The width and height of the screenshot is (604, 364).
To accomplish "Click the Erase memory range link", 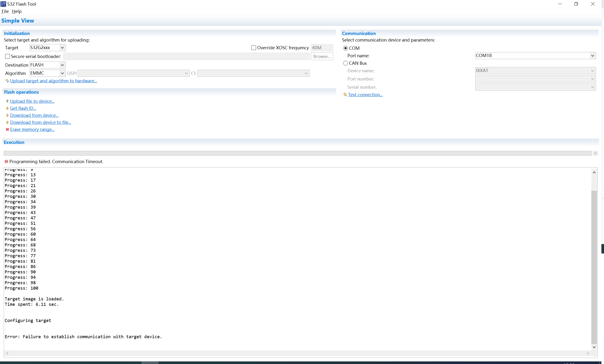I will point(32,129).
